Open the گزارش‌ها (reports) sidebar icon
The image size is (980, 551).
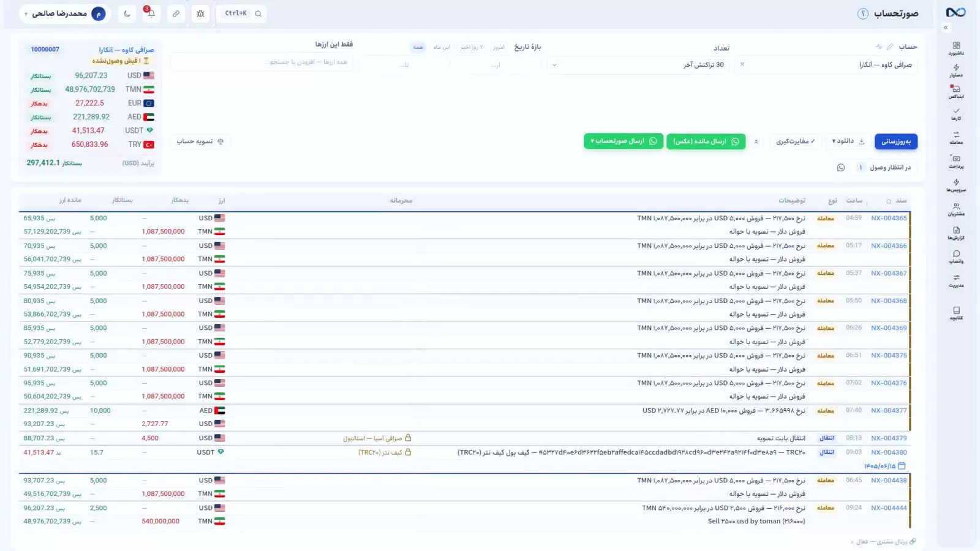click(956, 233)
